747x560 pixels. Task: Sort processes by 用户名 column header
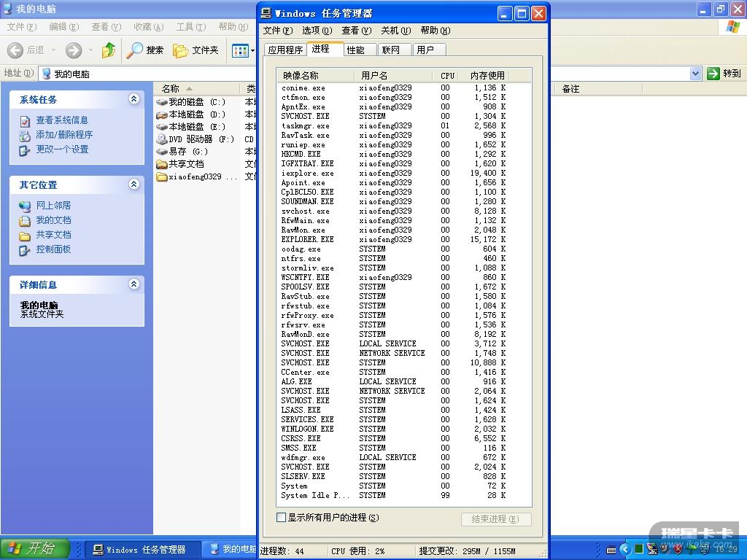(x=393, y=75)
